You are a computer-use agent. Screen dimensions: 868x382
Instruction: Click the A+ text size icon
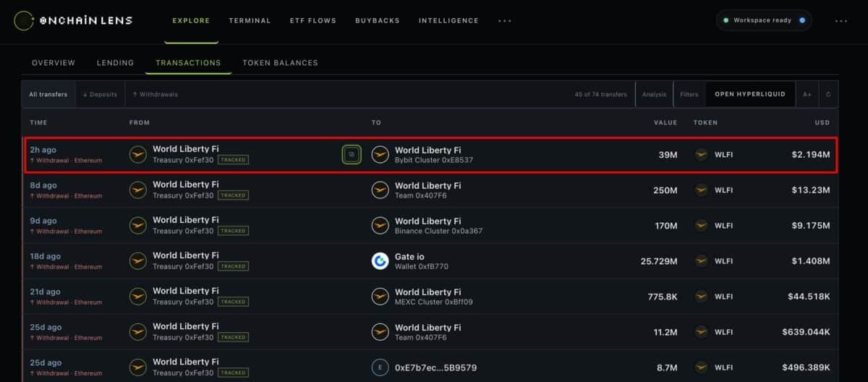coord(807,94)
